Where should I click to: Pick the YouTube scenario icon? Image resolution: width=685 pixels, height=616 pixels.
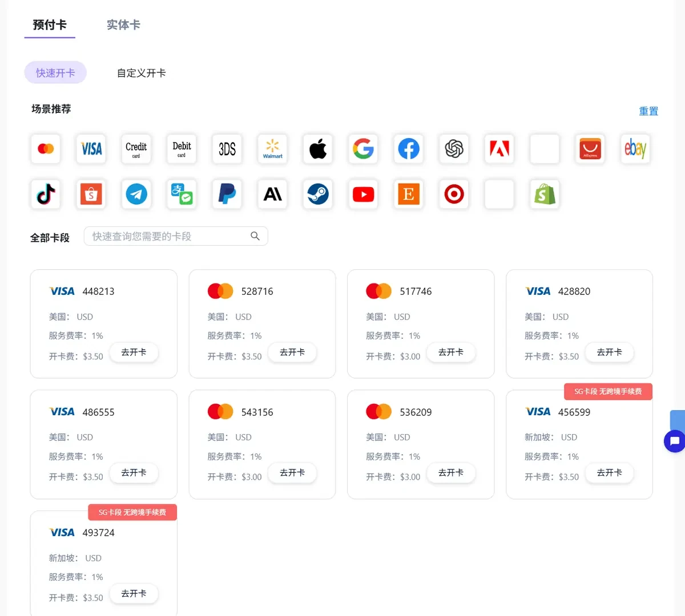tap(364, 194)
